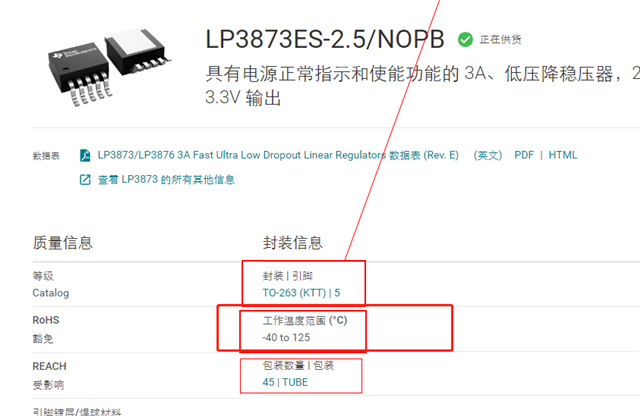Screen dimensions: 640x416
Task: Click the Catalog rating value
Action: (x=51, y=293)
